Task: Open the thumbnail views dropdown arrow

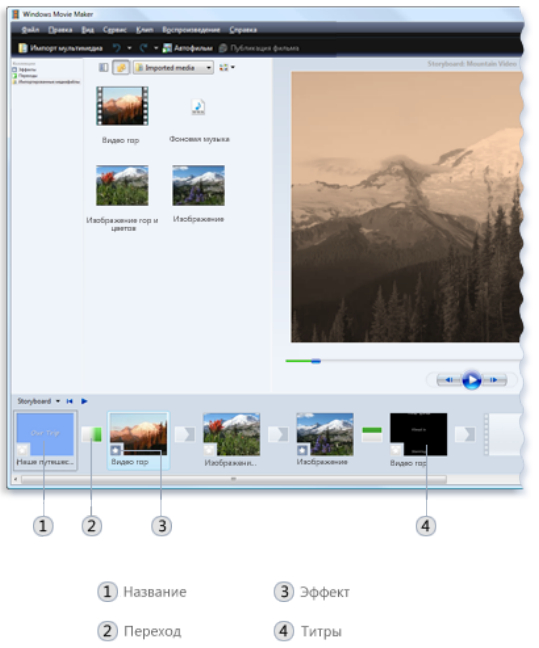Action: pyautogui.click(x=233, y=67)
